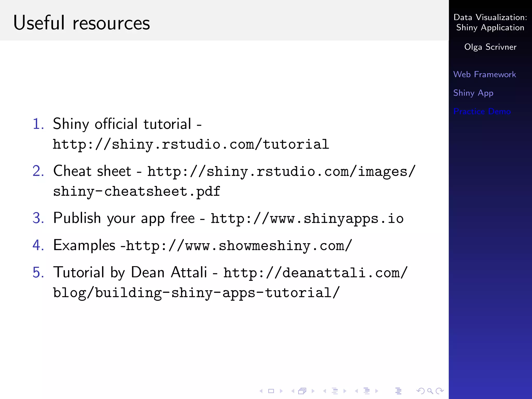
Task: Go to next frame arrow
Action: click(x=313, y=391)
